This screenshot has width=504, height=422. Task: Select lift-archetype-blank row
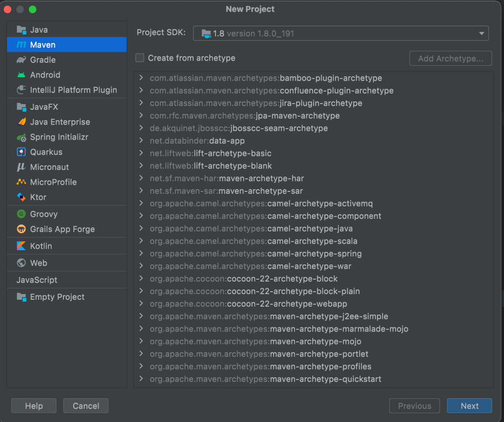tap(314, 166)
